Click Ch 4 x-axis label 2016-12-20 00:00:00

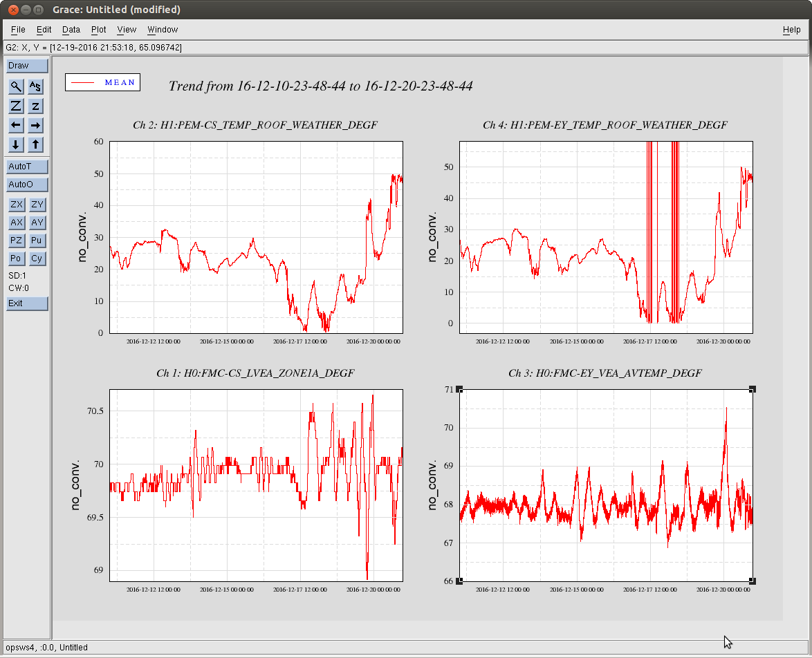click(x=723, y=341)
